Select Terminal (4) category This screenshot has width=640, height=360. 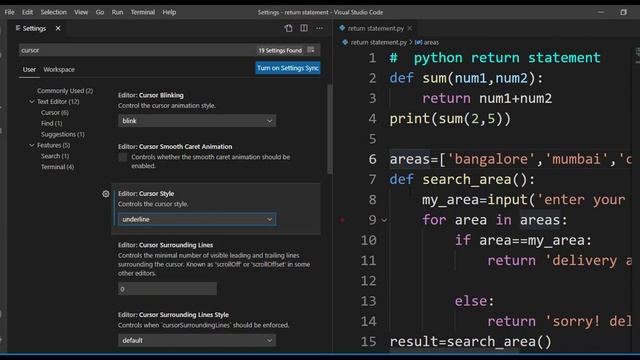57,167
